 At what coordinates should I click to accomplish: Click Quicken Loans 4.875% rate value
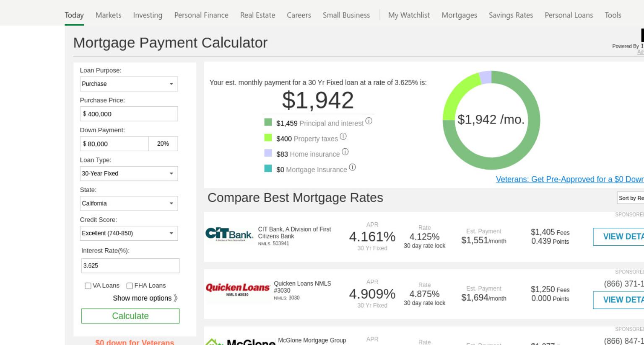click(424, 294)
